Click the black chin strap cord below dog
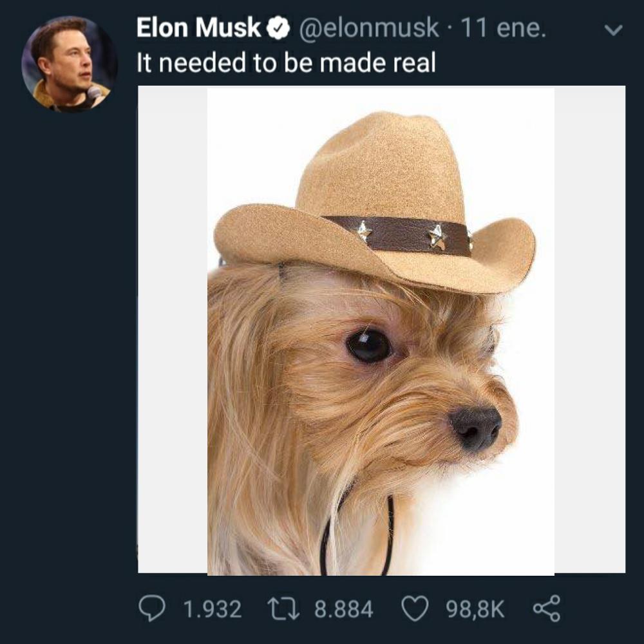Screen dimensions: 644x644 357,534
